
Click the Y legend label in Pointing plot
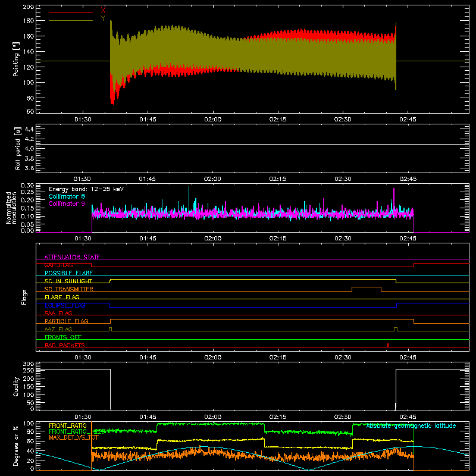pos(103,18)
